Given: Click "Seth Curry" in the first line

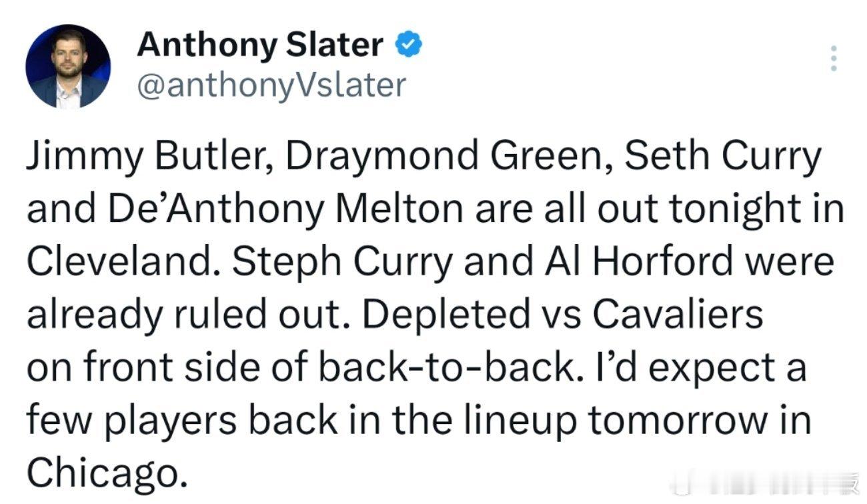Looking at the screenshot, I should click(x=722, y=158).
